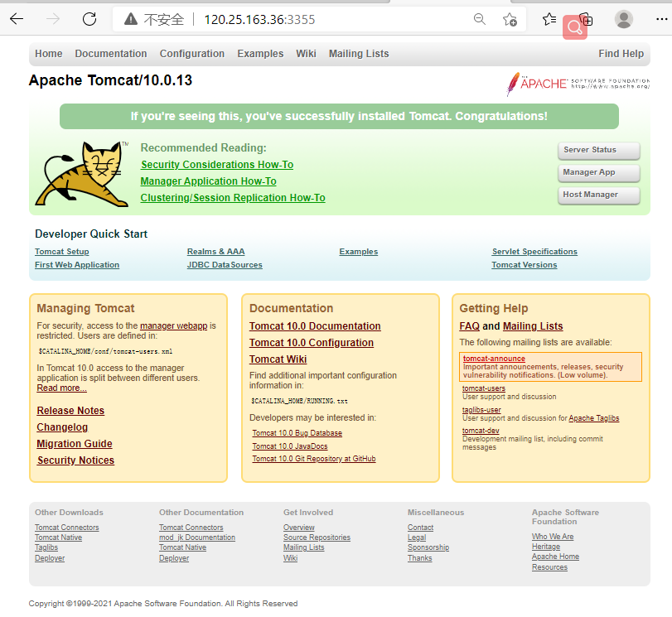This screenshot has height=617, width=672.
Task: Open Tomcat 10.0 Configuration link
Action: [312, 343]
